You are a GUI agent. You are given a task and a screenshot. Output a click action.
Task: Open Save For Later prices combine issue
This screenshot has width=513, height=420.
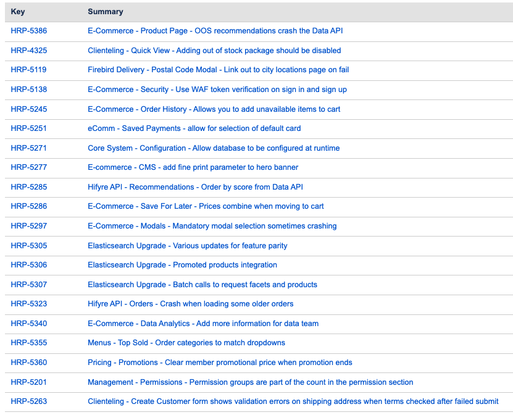(206, 206)
